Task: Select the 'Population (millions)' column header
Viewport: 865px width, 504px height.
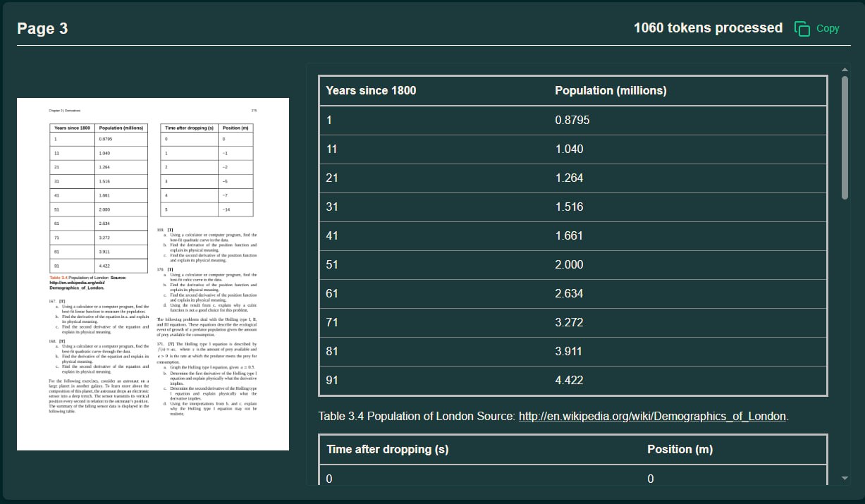Action: (611, 91)
